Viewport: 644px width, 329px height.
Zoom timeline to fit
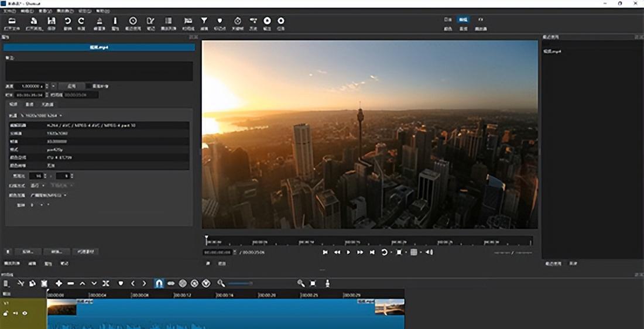click(313, 283)
